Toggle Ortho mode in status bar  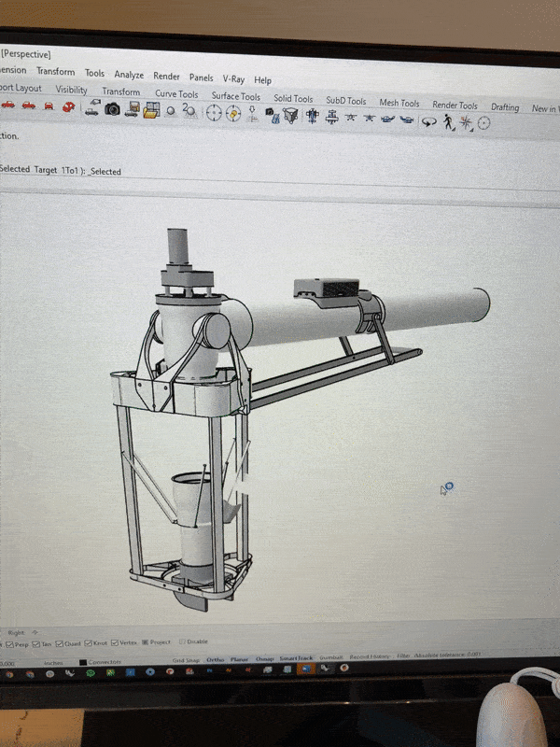tap(216, 660)
